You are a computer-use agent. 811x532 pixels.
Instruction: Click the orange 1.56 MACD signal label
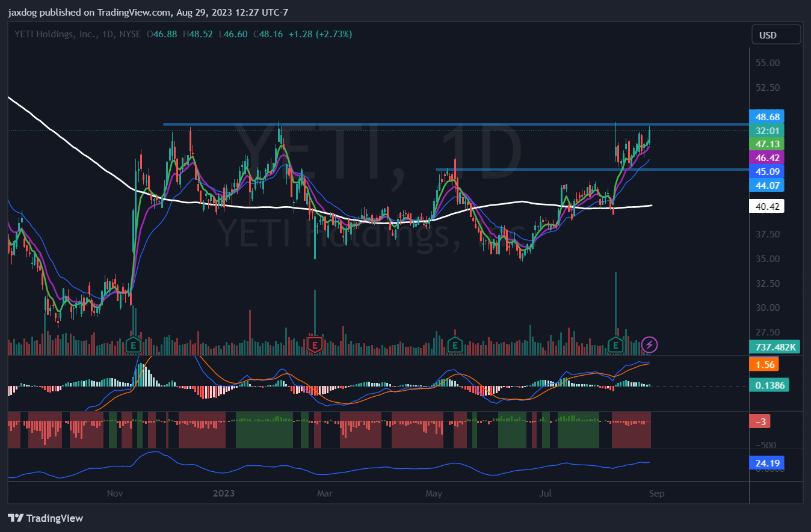tap(764, 364)
